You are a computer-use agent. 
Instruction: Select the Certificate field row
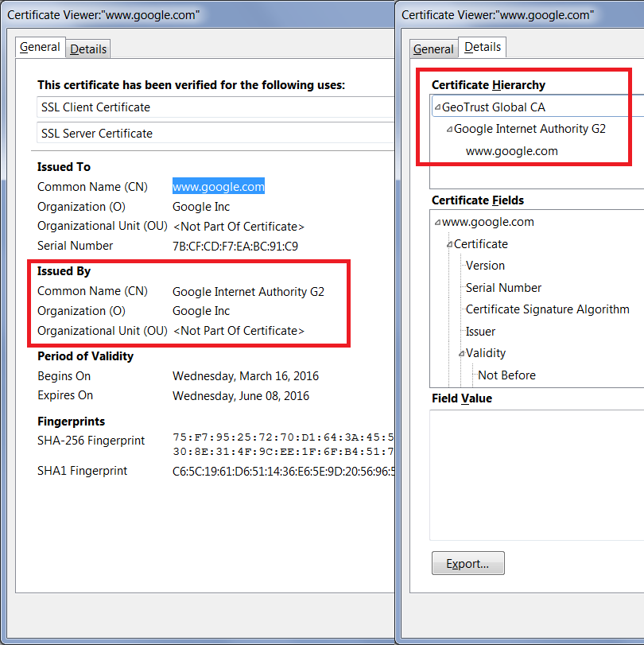481,244
